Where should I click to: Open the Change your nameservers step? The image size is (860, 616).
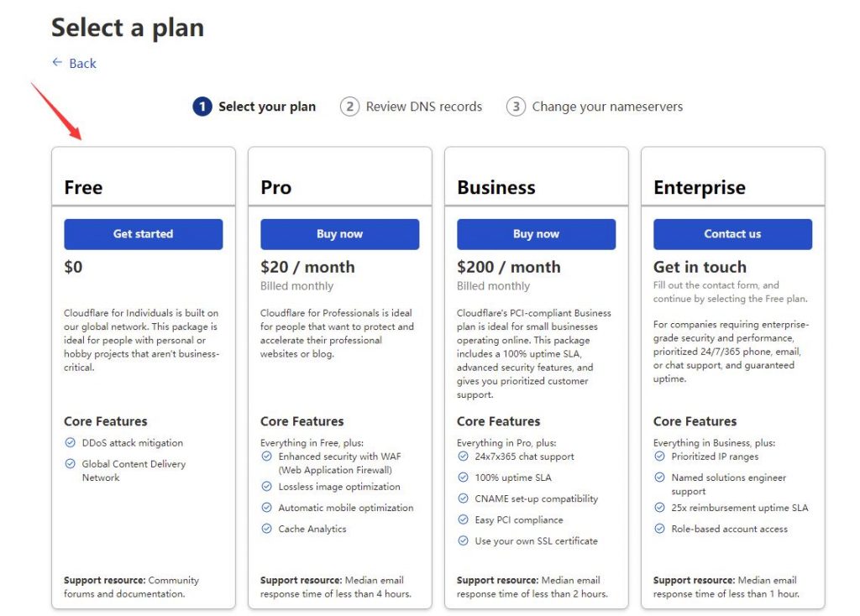(x=607, y=107)
